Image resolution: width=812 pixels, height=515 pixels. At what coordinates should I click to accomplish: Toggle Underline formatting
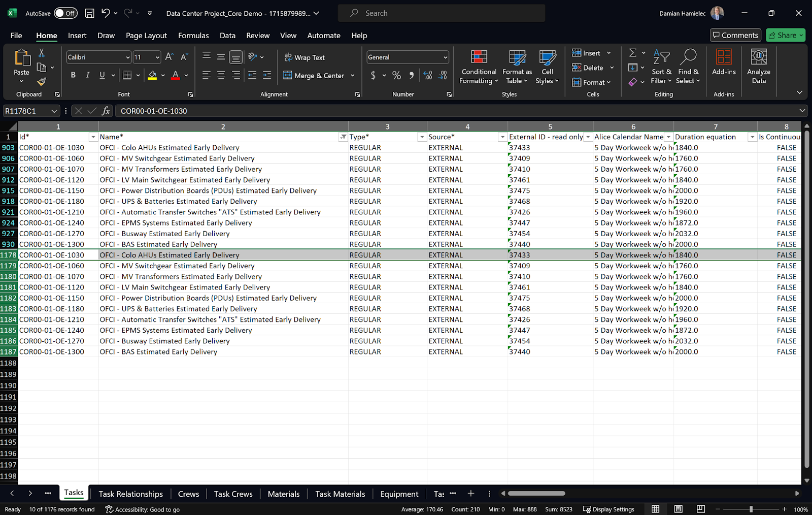tap(102, 75)
